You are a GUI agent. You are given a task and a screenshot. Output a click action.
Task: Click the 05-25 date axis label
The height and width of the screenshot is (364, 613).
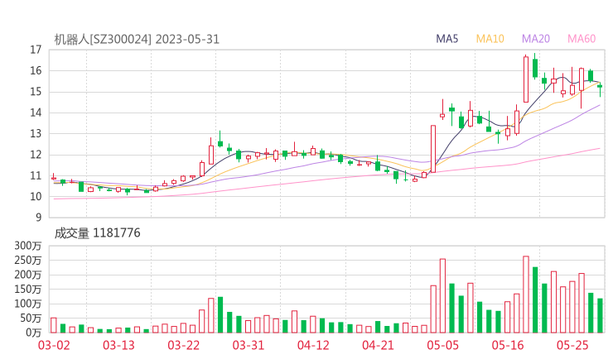[x=572, y=345]
